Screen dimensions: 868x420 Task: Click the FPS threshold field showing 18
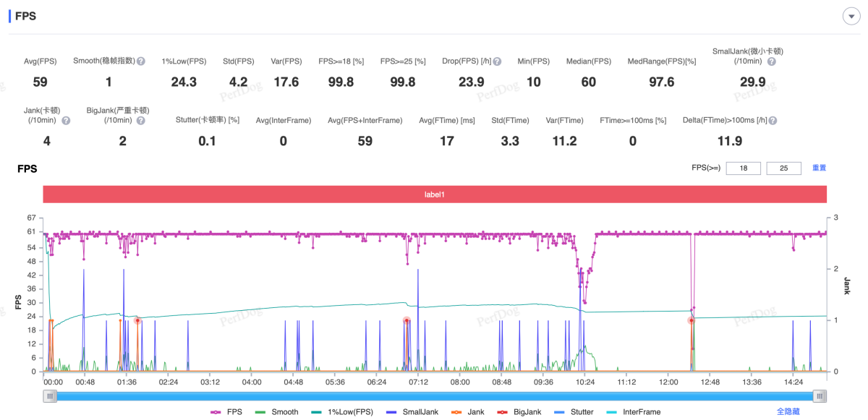(x=743, y=168)
